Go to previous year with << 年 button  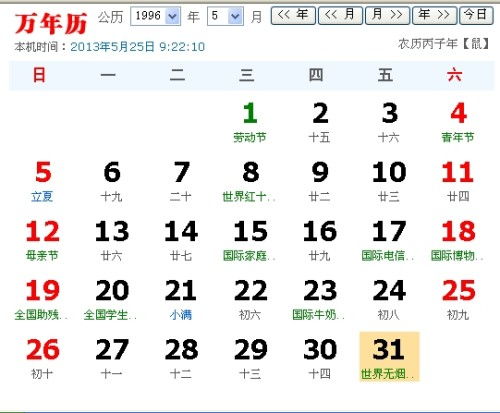[x=293, y=15]
